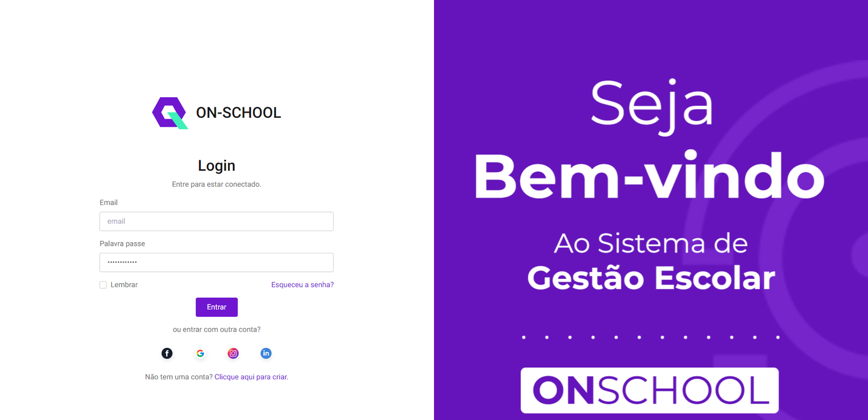The width and height of the screenshot is (868, 420).
Task: Click the ON-SCHOOL hexagon logo icon
Action: tap(170, 113)
